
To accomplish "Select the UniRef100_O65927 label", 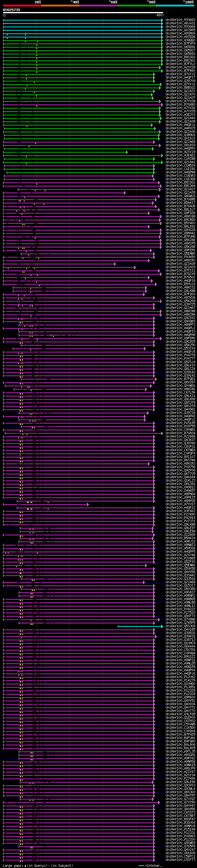I will (x=180, y=50).
